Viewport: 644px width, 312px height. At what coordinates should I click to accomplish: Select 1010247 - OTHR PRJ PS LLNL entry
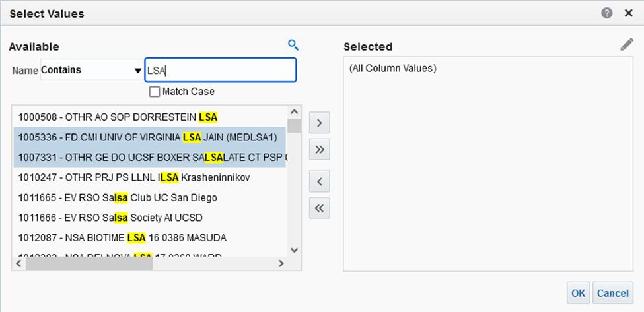pos(133,177)
